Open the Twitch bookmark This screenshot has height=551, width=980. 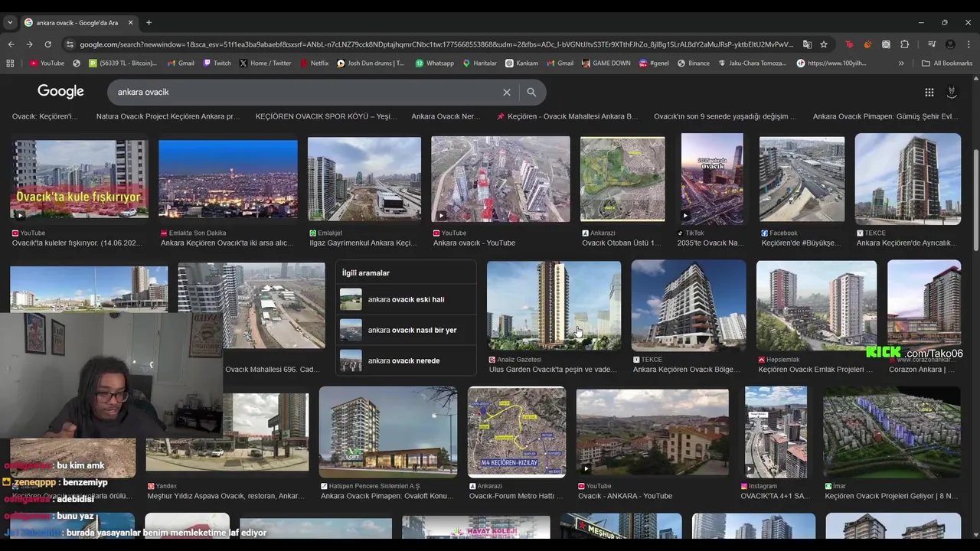[217, 64]
